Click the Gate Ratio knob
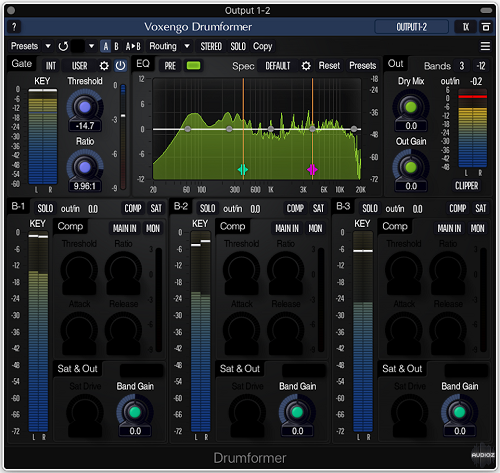 [x=85, y=167]
